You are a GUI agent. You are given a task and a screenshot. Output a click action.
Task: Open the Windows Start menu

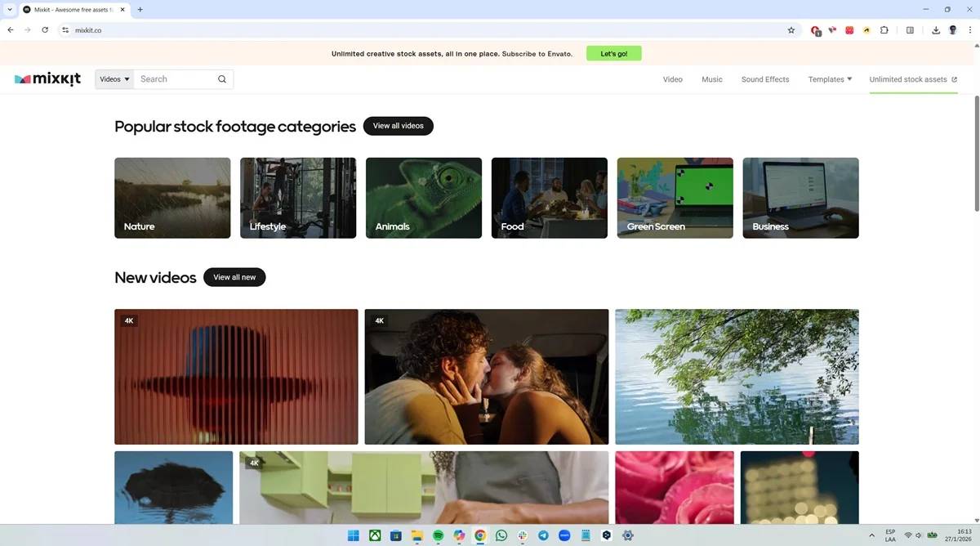354,535
